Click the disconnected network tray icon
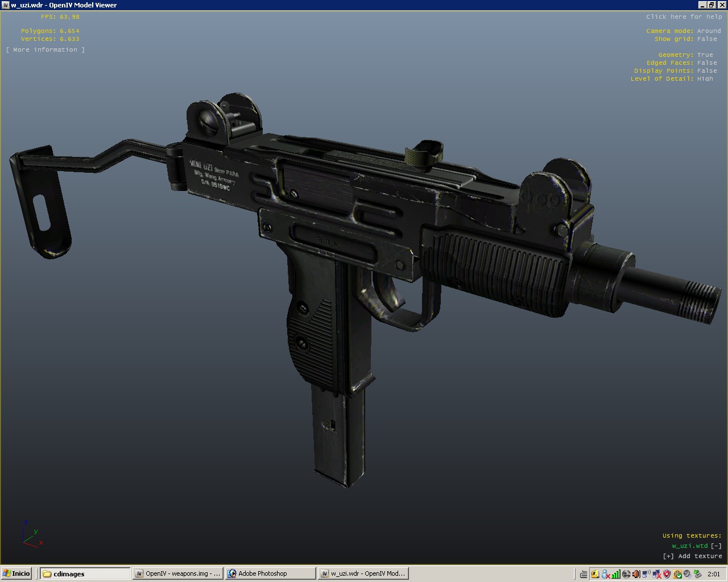This screenshot has width=728, height=582. (x=657, y=574)
